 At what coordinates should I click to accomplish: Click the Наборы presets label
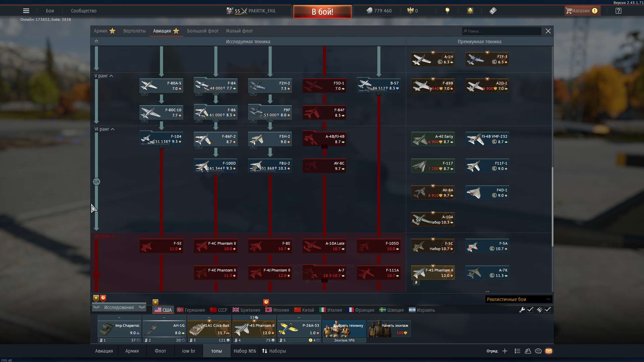277,351
